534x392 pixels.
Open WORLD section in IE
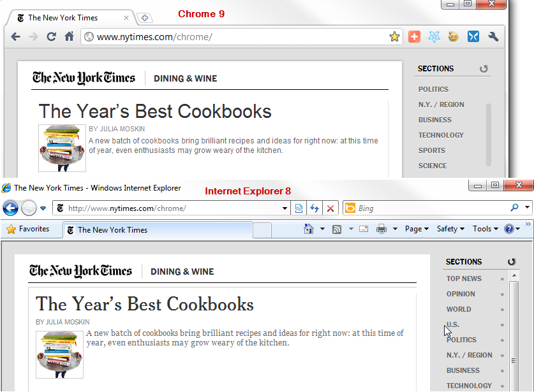click(x=459, y=309)
